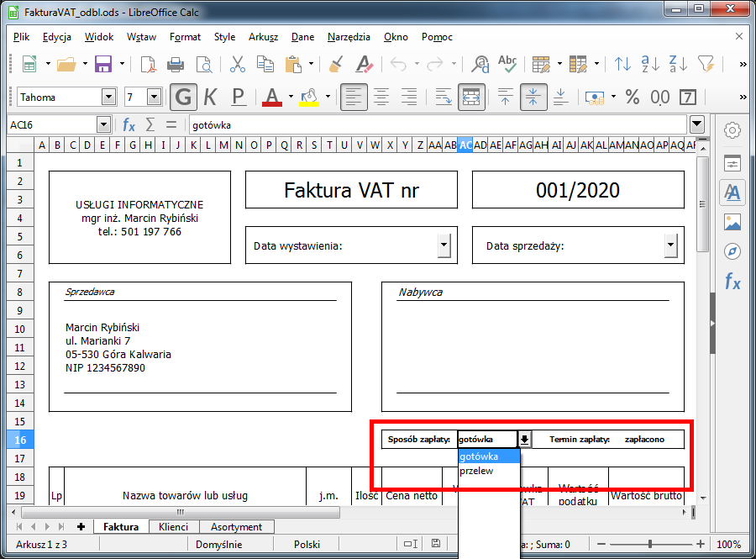
Task: Open the 'Data wystawienia' dropdown arrow
Action: click(444, 245)
